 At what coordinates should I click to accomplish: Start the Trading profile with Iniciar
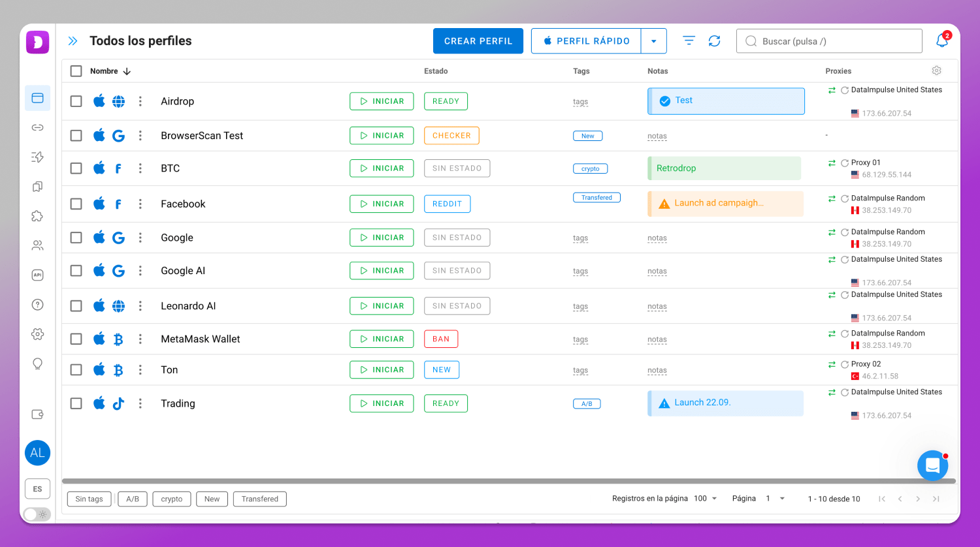(x=382, y=403)
